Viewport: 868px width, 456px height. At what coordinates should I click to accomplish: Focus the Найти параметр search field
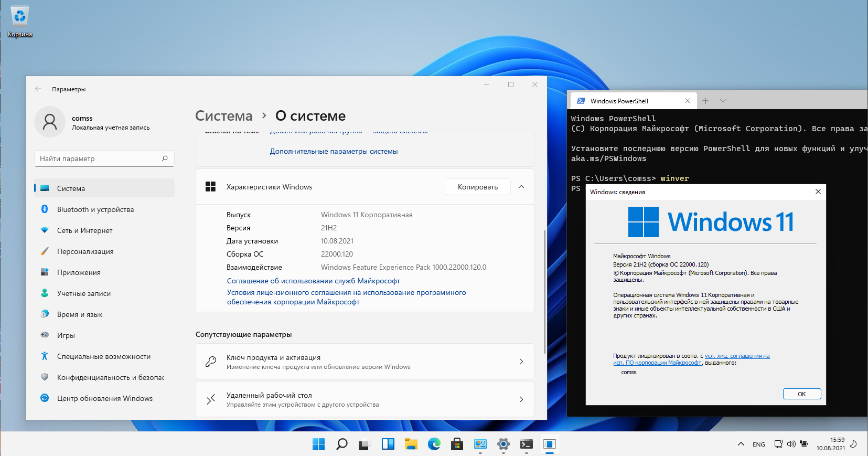[x=104, y=158]
